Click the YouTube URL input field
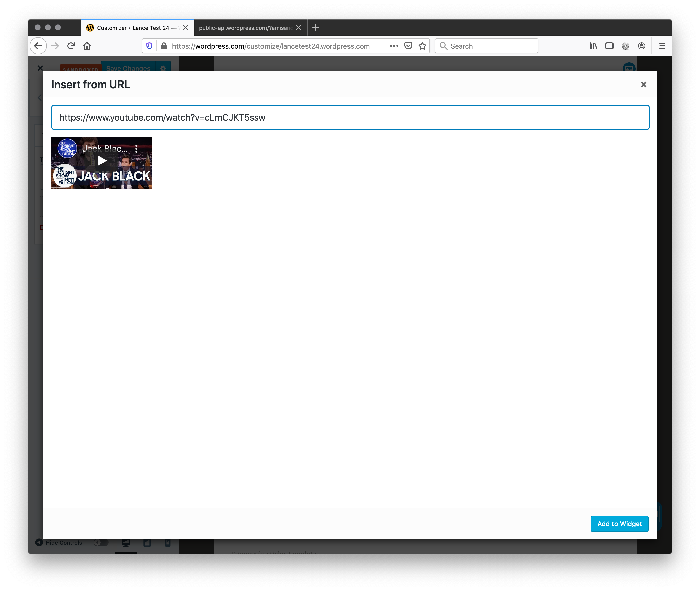 click(x=350, y=117)
